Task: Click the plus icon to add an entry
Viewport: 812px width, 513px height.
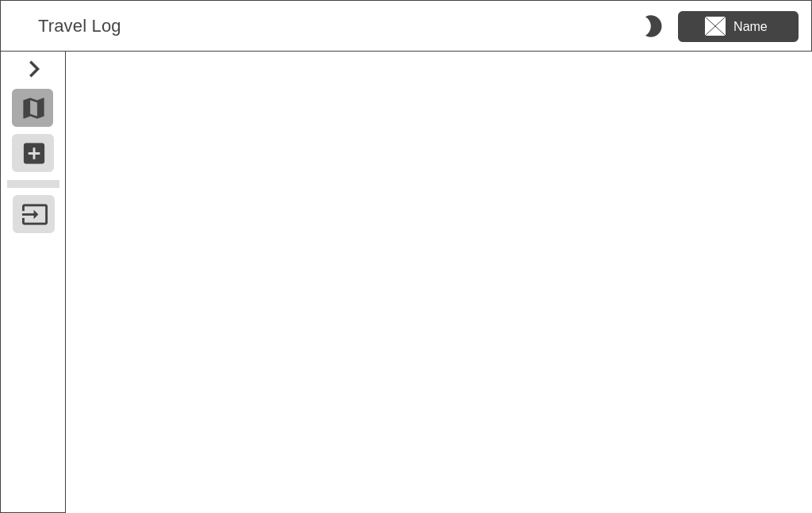Action: tap(33, 153)
